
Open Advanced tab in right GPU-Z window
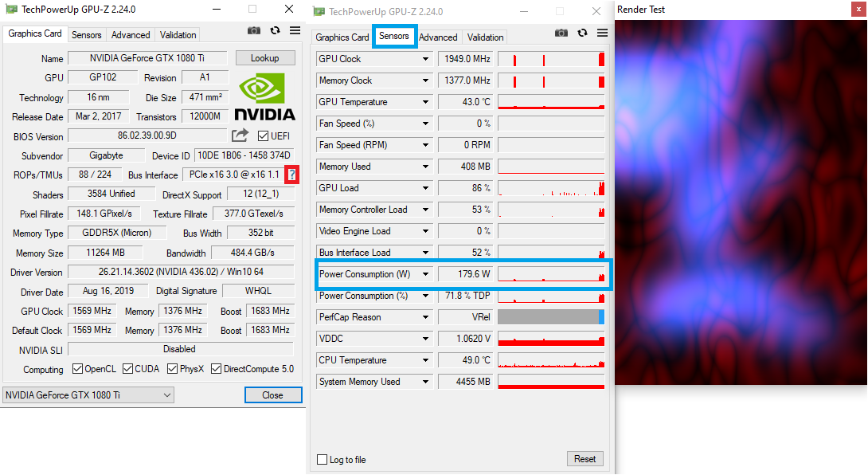click(438, 37)
